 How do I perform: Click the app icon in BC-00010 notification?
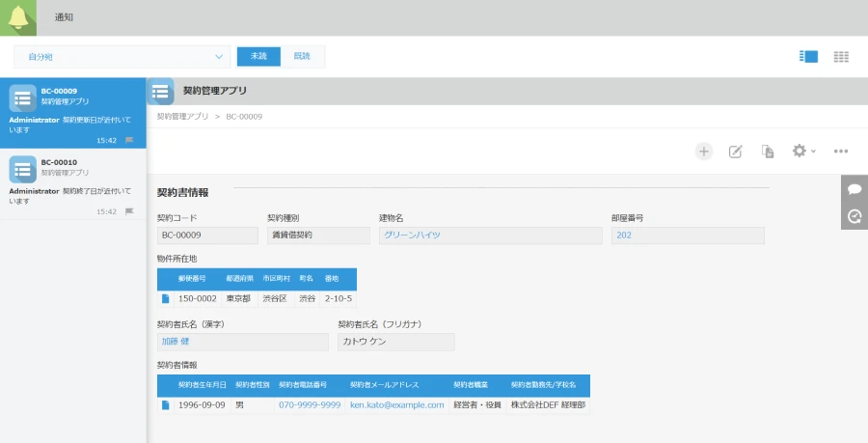23,169
